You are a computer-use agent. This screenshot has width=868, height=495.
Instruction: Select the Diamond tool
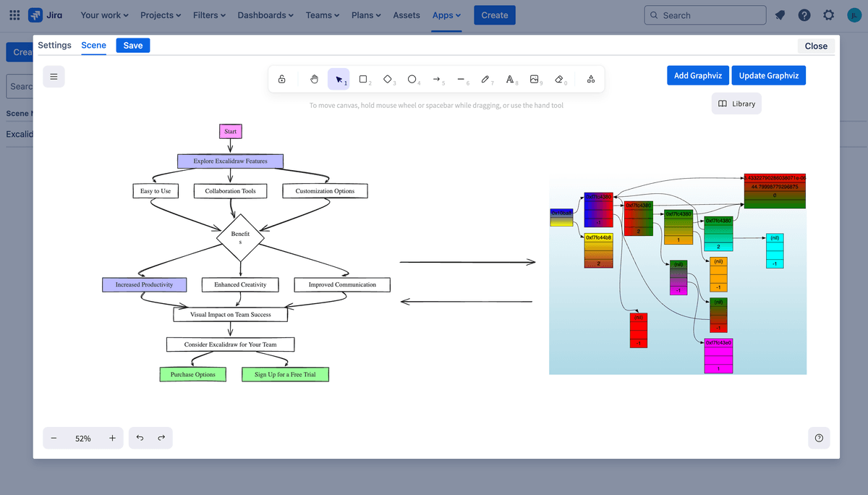point(388,79)
